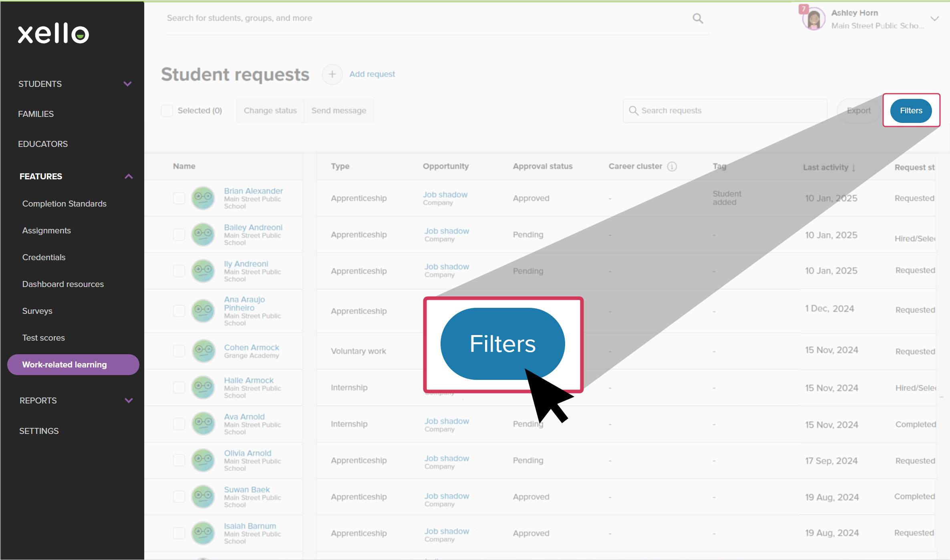The height and width of the screenshot is (560, 950).
Task: Open Isaiah Barnum's Job shadow opportunity
Action: (447, 532)
